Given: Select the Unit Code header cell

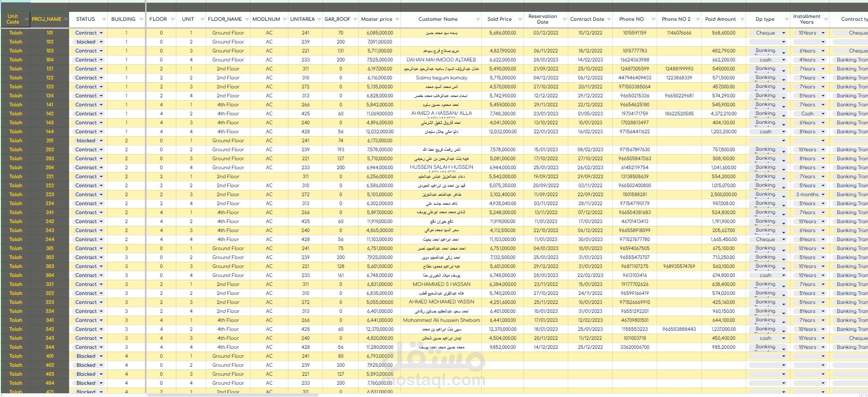Looking at the screenshot, I should tap(15, 19).
